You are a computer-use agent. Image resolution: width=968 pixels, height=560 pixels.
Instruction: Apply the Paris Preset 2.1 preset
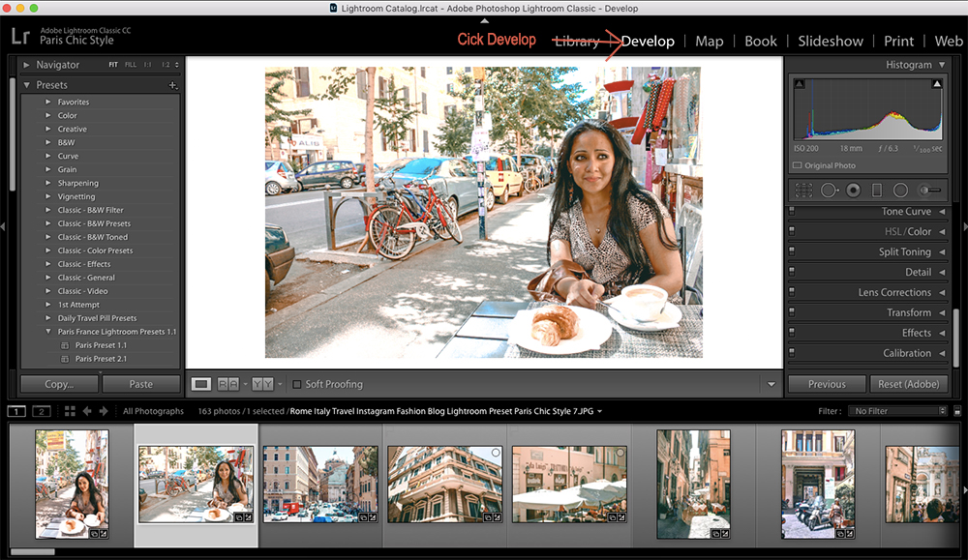tap(101, 359)
